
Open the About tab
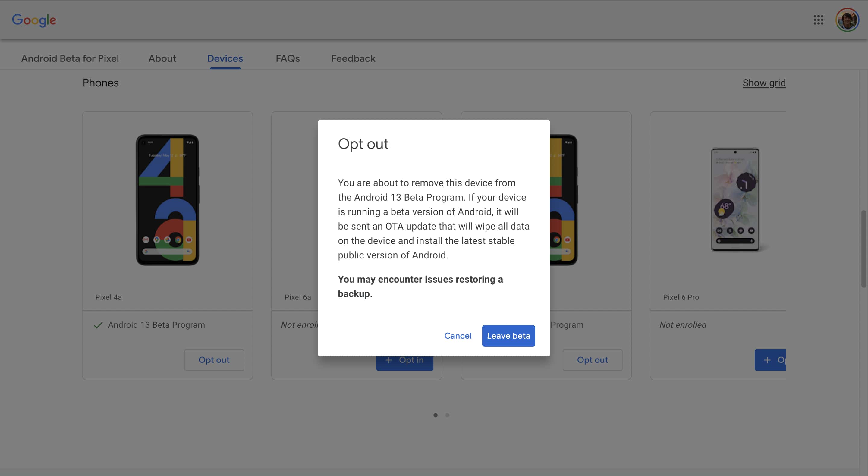click(162, 59)
